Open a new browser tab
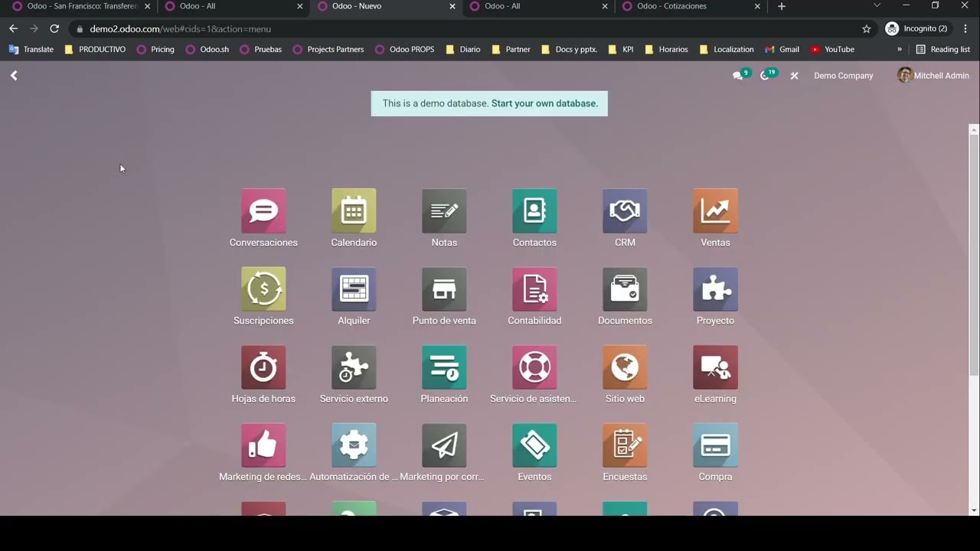Screen dimensions: 980x551 [782, 6]
